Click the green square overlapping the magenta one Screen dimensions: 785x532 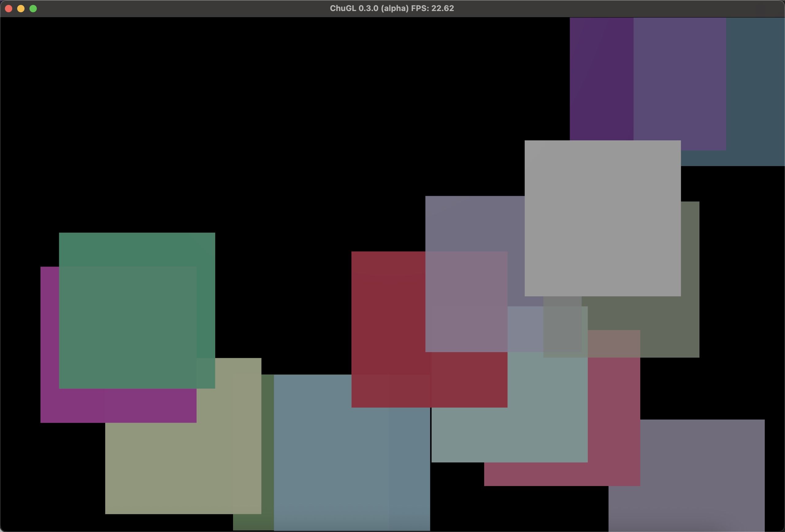[137, 310]
